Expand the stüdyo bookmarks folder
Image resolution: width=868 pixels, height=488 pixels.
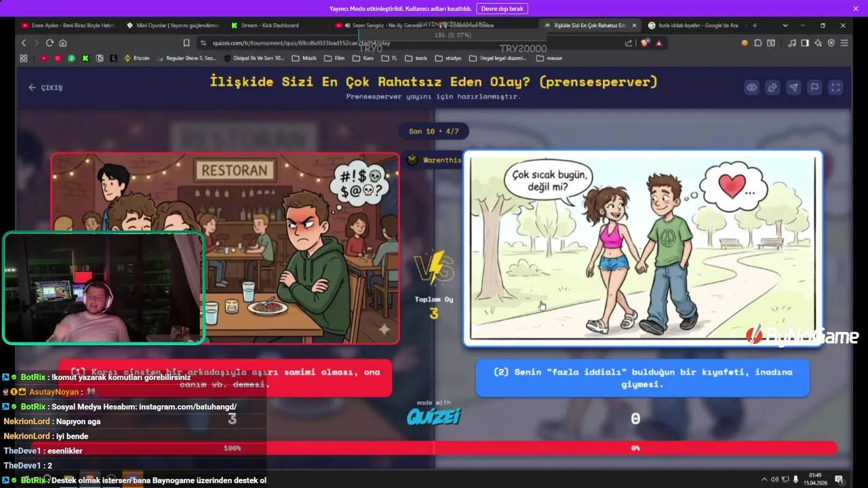pyautogui.click(x=448, y=58)
